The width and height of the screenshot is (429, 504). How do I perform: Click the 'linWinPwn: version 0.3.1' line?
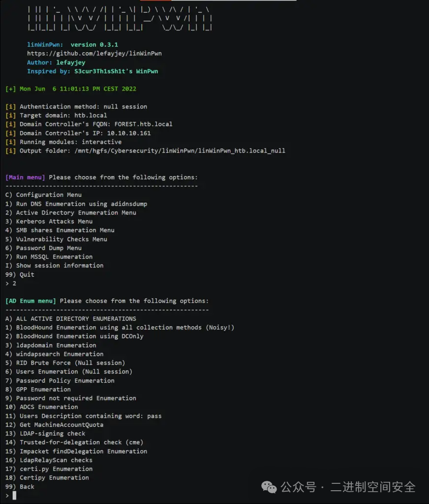click(73, 45)
